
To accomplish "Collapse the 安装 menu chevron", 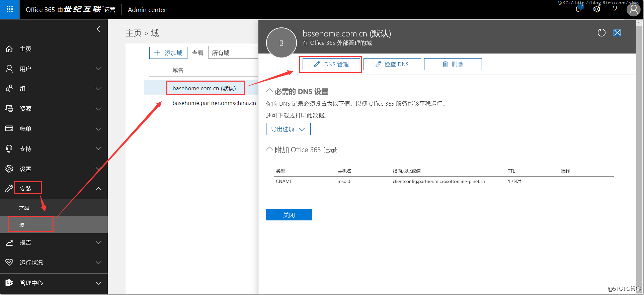I will 98,189.
